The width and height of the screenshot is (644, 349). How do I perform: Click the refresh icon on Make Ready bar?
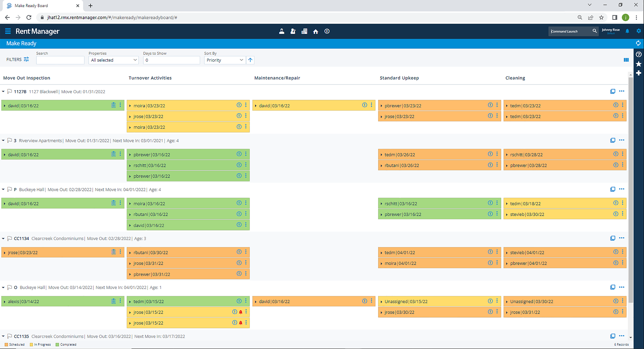638,43
